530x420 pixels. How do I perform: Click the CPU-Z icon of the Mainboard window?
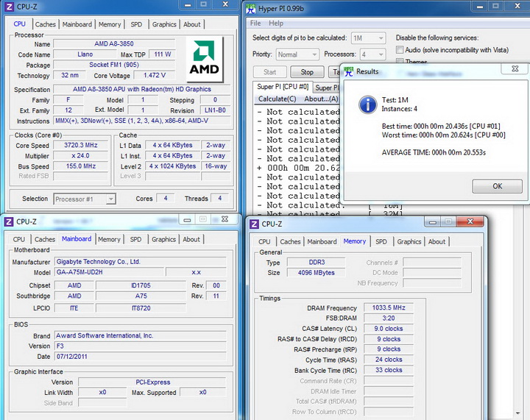(9, 222)
